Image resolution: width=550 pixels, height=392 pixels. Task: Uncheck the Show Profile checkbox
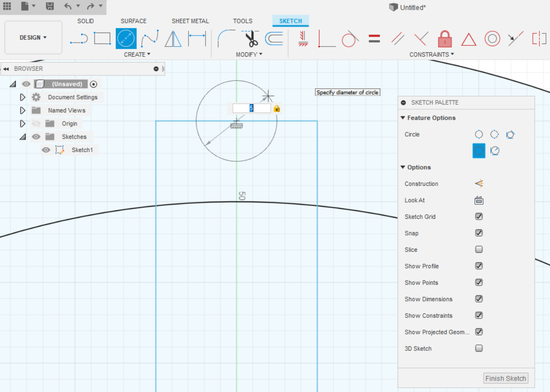(x=479, y=266)
